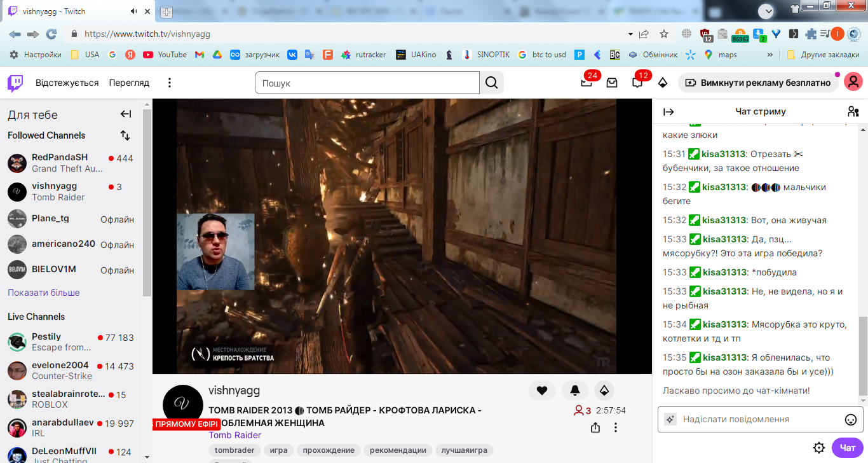Image resolution: width=868 pixels, height=463 pixels.
Task: Open notifications with 12 badge
Action: pos(637,83)
